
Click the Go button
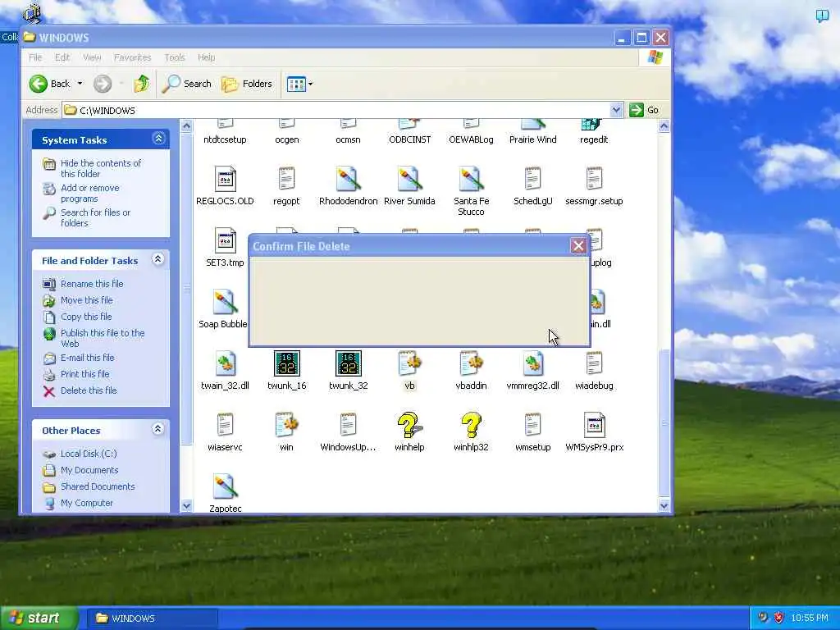[x=645, y=111]
